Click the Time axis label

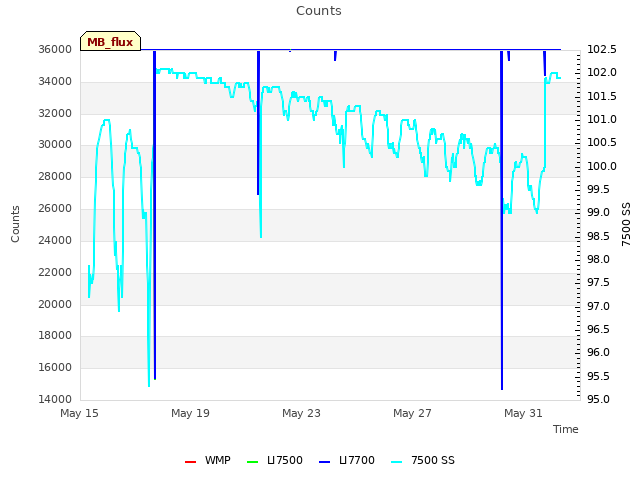[x=566, y=429]
